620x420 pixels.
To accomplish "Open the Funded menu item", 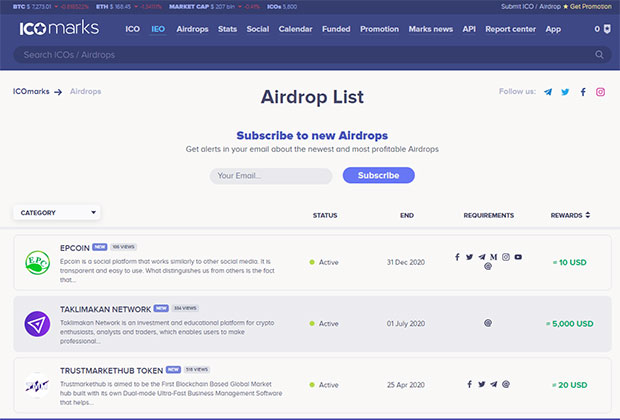I will coord(336,29).
